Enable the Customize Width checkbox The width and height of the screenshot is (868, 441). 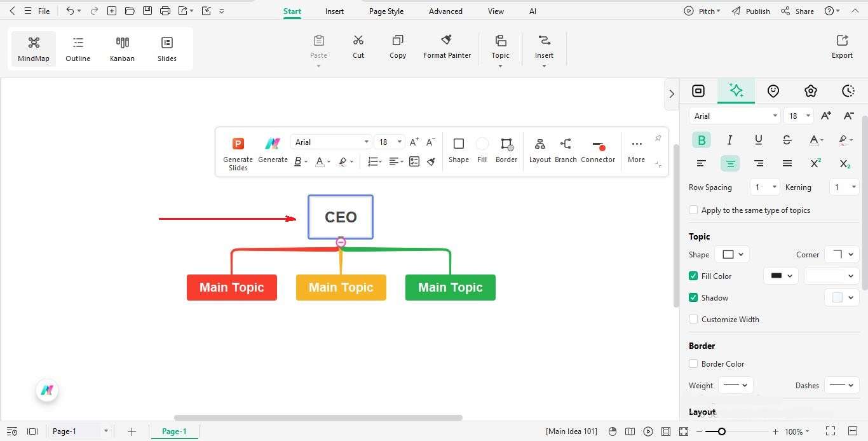pyautogui.click(x=693, y=319)
